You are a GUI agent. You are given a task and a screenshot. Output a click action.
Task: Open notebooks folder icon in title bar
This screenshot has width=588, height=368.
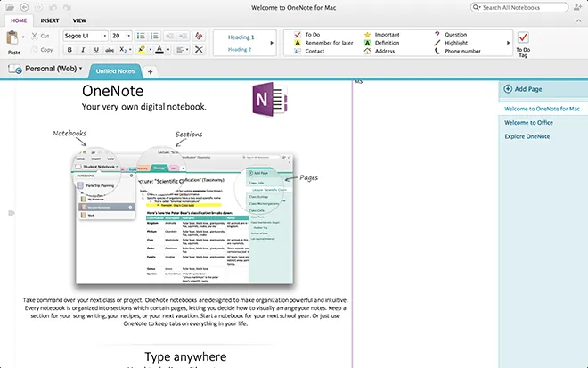[10, 7]
